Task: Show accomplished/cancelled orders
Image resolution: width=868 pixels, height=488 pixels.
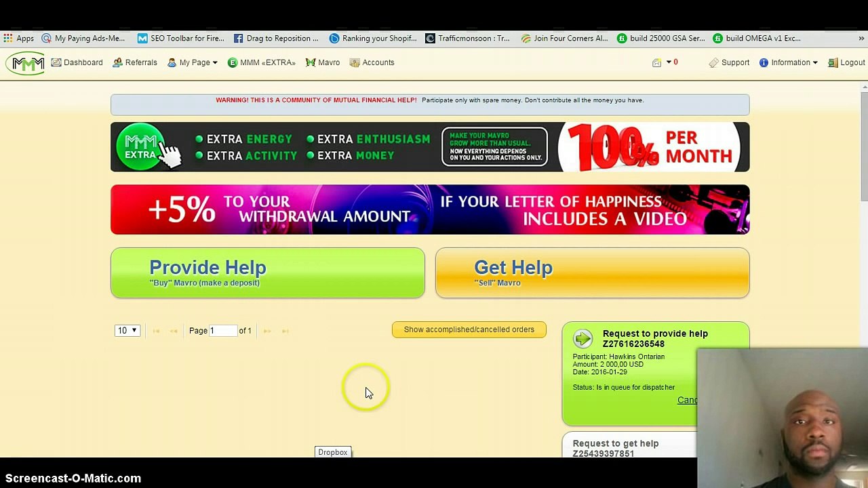Action: pos(469,329)
